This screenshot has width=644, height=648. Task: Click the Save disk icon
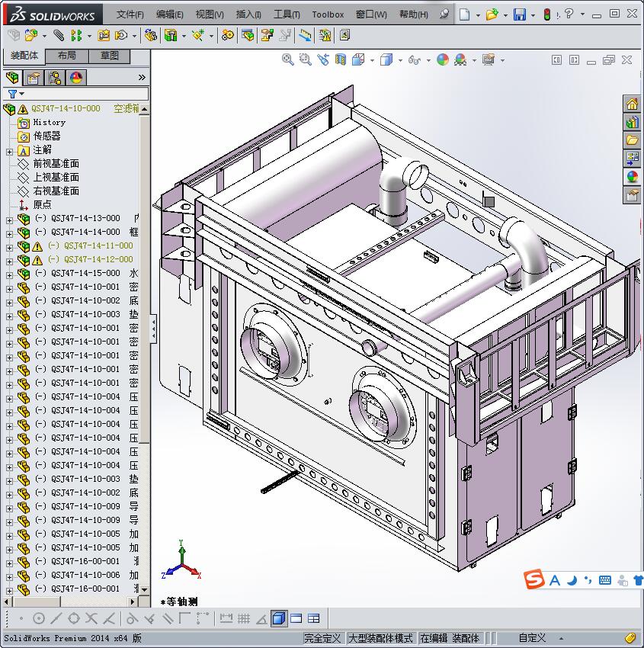coord(519,14)
